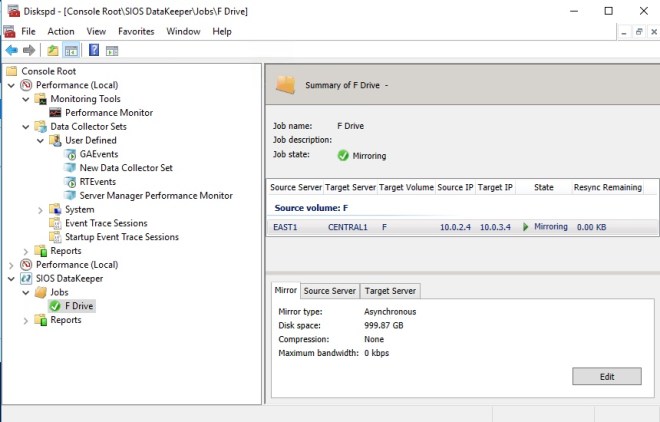Click the Edit button

[606, 376]
